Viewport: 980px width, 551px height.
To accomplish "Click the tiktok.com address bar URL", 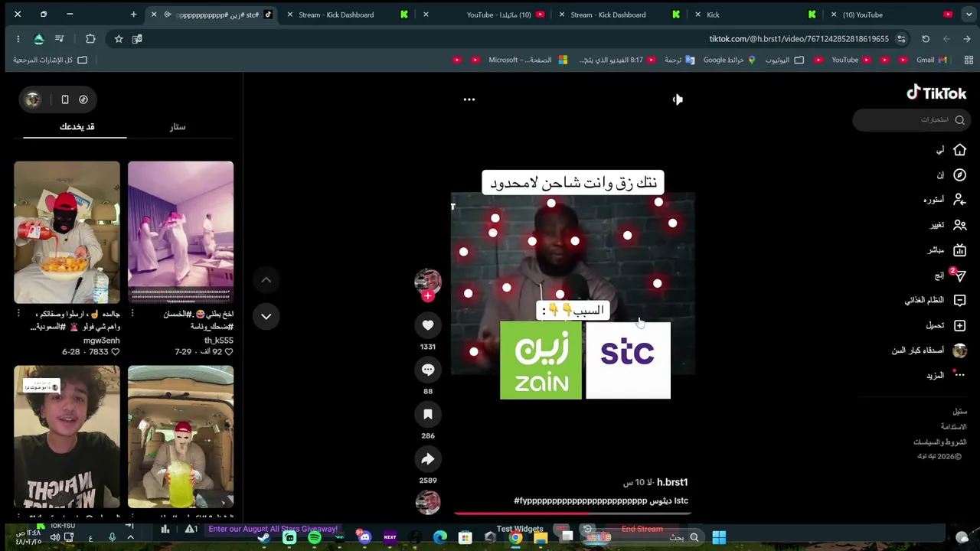I will click(799, 39).
